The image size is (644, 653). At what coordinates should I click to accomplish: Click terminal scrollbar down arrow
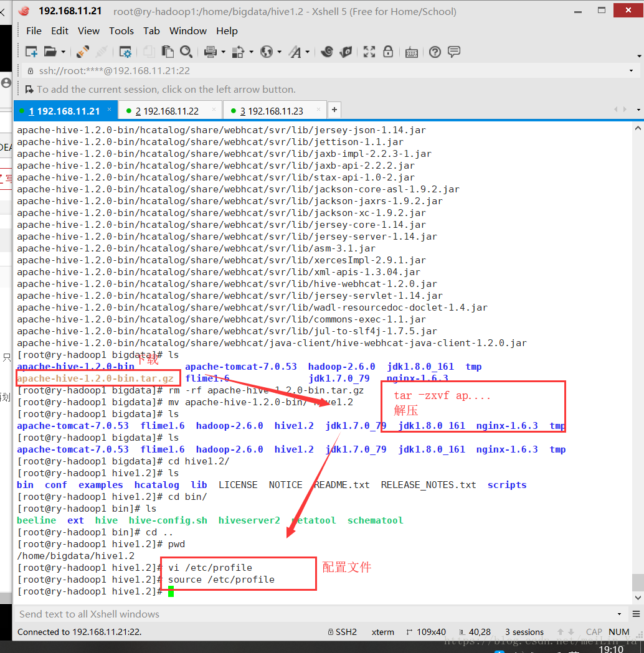(x=638, y=598)
